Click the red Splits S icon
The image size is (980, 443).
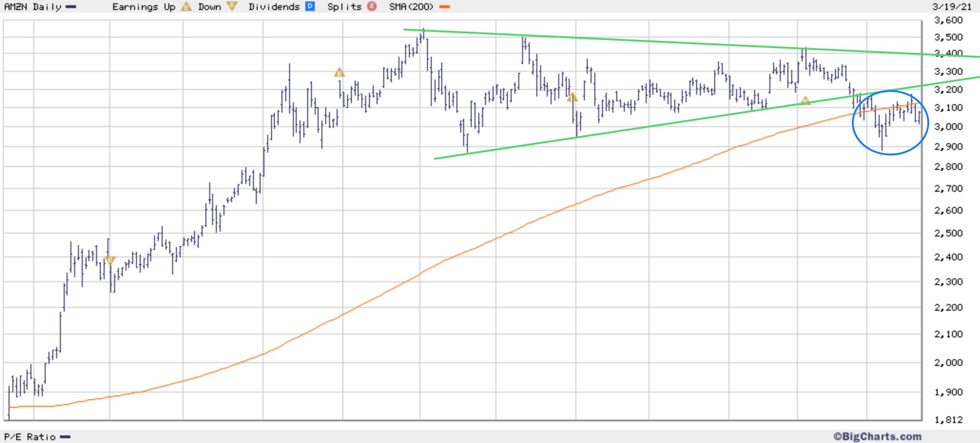pyautogui.click(x=372, y=7)
